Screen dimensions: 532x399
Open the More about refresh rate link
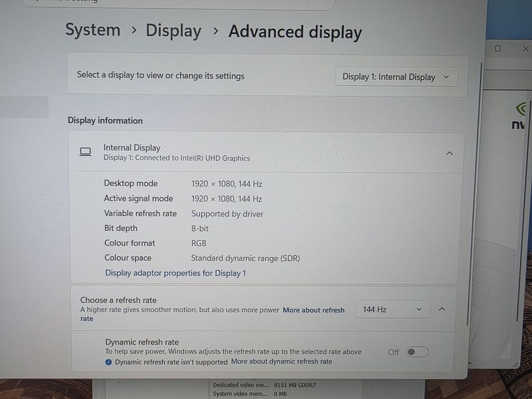click(212, 314)
